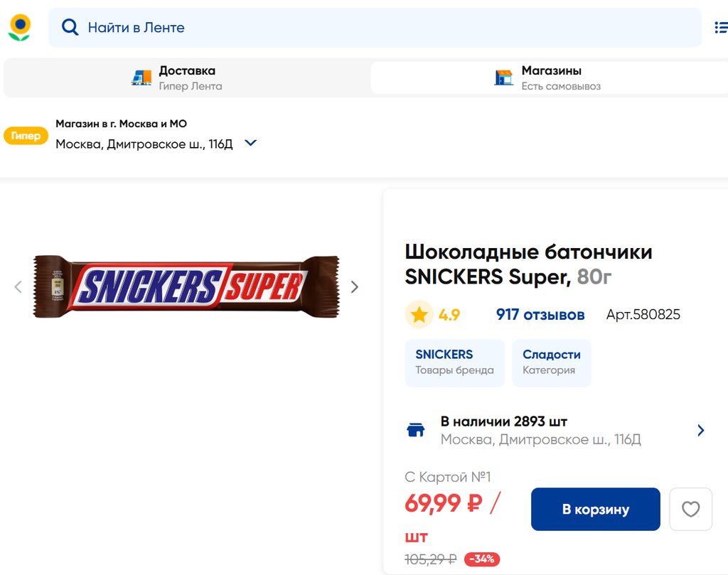The width and height of the screenshot is (728, 575).
Task: Show the previous product image
Action: (18, 287)
